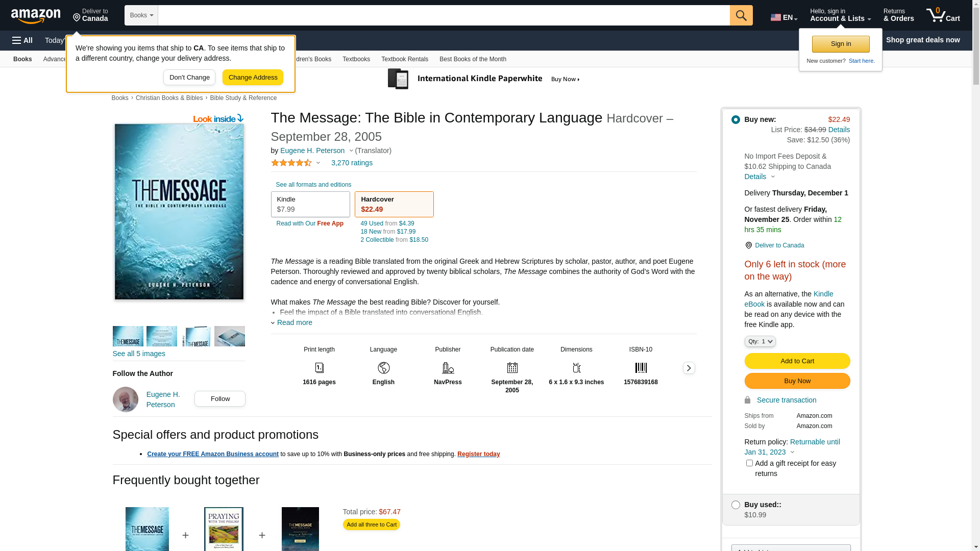Check Add a gift receipt option
Screen dimensions: 980x551
[749, 463]
